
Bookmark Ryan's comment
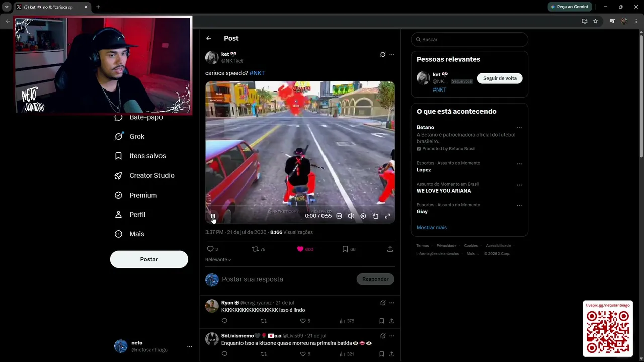[x=382, y=321]
